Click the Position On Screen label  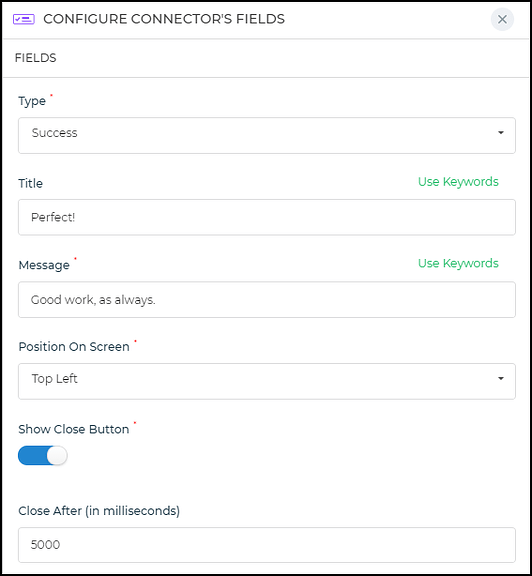(x=74, y=346)
